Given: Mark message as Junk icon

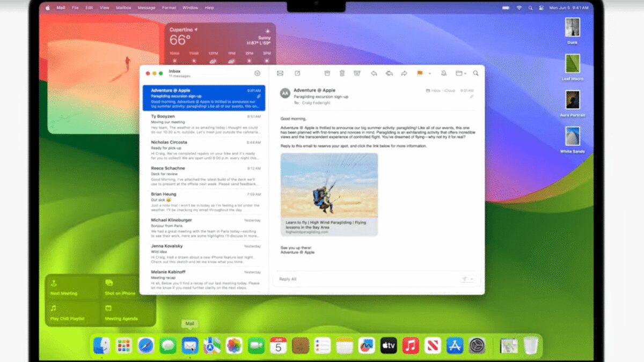Looking at the screenshot, I should click(x=358, y=73).
